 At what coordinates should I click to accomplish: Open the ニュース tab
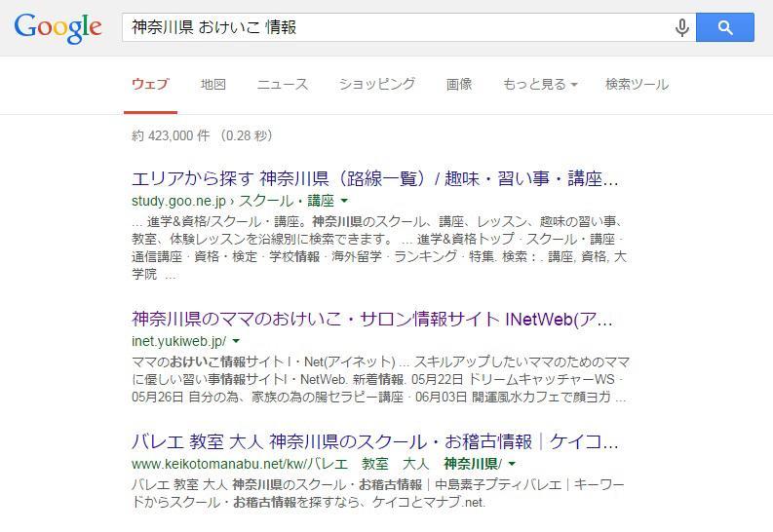click(283, 84)
